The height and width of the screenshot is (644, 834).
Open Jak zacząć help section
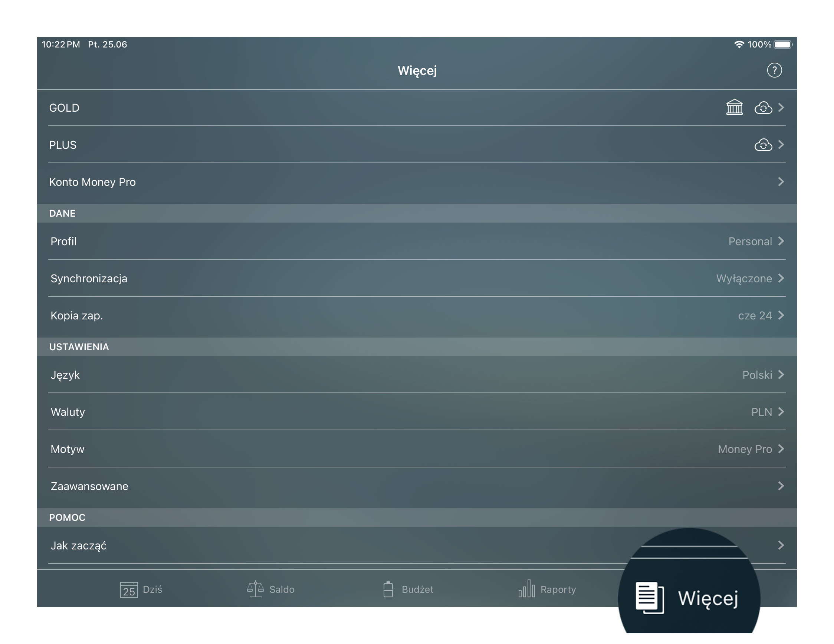[417, 545]
